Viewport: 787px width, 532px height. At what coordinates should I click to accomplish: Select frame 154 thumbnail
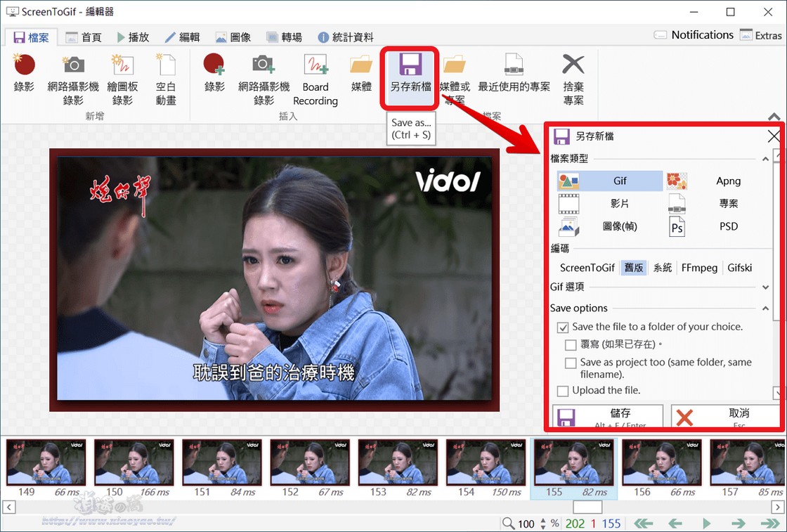(x=486, y=468)
